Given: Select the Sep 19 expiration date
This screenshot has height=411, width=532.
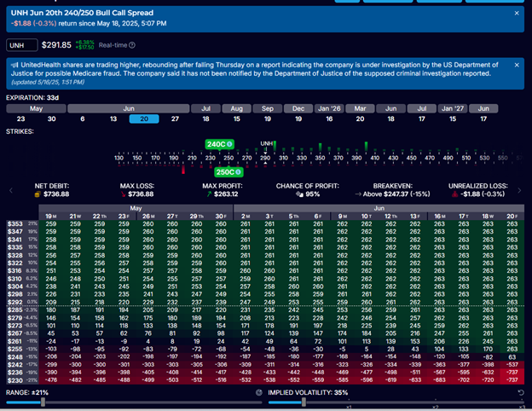Looking at the screenshot, I should point(268,119).
